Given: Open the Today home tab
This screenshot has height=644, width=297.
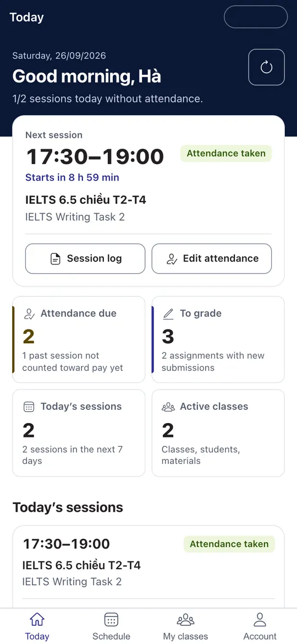Looking at the screenshot, I should [37, 626].
